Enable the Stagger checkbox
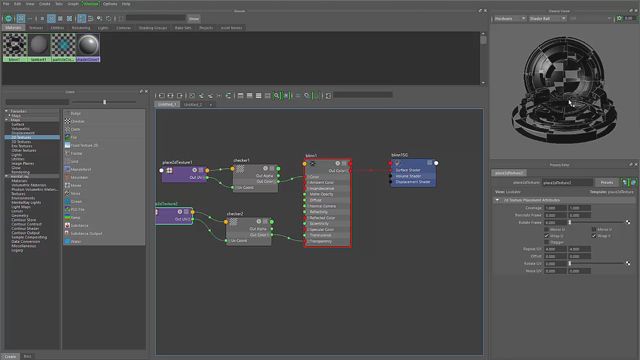The width and height of the screenshot is (640, 360). click(x=547, y=242)
